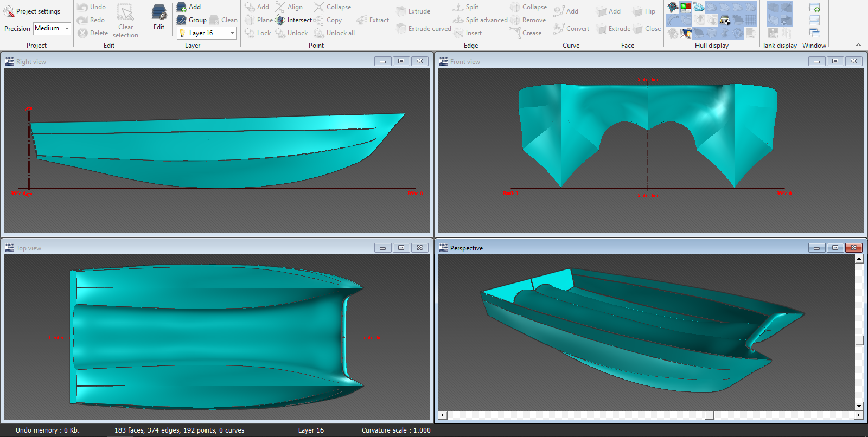This screenshot has width=868, height=437.
Task: Toggle the red-green shading display icon
Action: pos(686,7)
